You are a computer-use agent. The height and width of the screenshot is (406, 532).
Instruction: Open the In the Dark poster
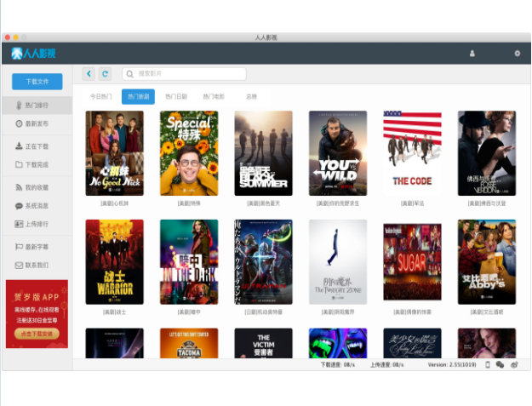pos(189,262)
